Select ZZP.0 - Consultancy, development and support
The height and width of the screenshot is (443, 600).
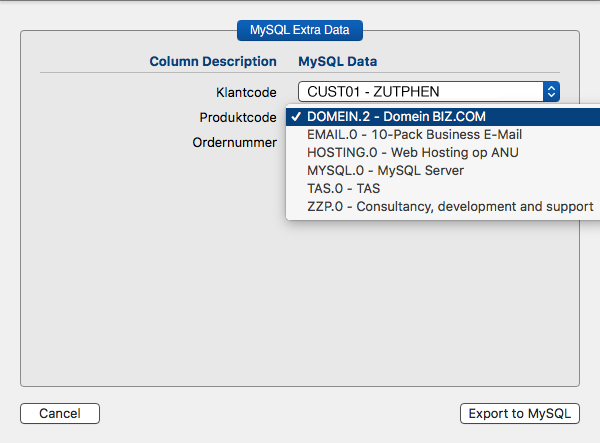443,207
